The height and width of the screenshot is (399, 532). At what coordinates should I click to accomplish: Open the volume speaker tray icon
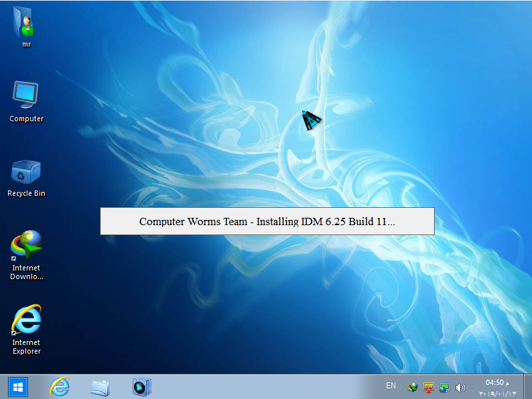coord(461,387)
